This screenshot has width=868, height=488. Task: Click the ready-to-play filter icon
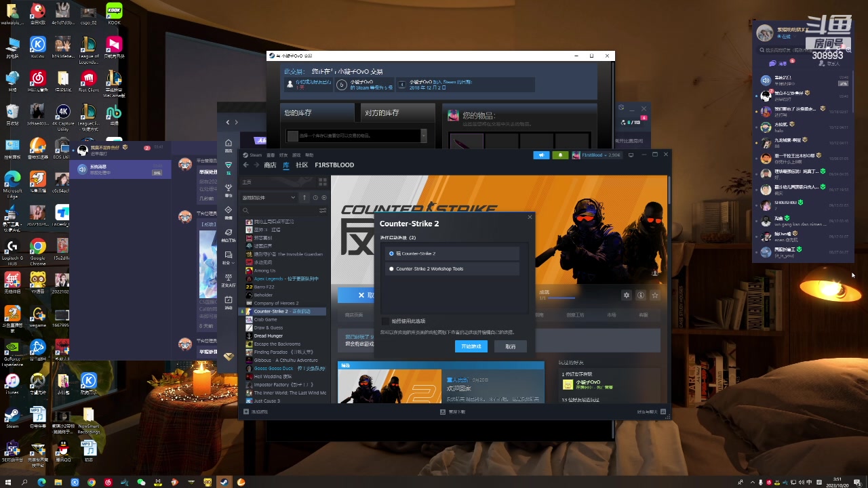point(324,197)
